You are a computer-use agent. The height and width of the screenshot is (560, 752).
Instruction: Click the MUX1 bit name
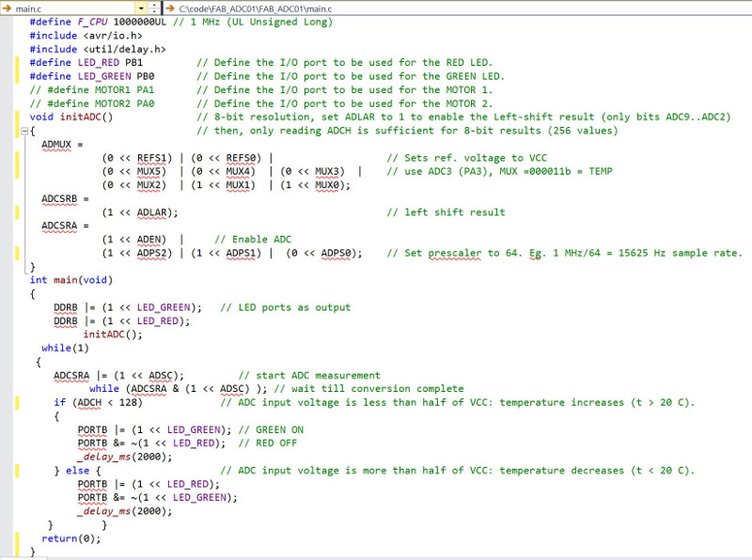pyautogui.click(x=238, y=185)
